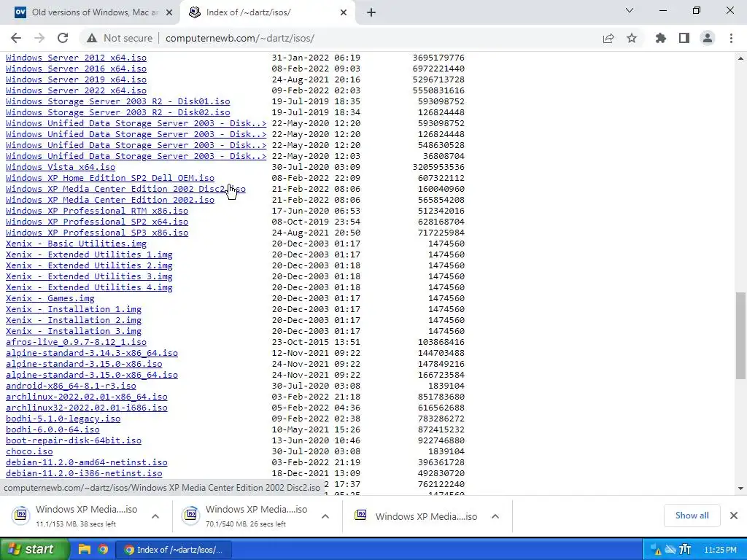The width and height of the screenshot is (747, 560).
Task: Click Windows XP Professional SP2 x64.iso
Action: (97, 222)
